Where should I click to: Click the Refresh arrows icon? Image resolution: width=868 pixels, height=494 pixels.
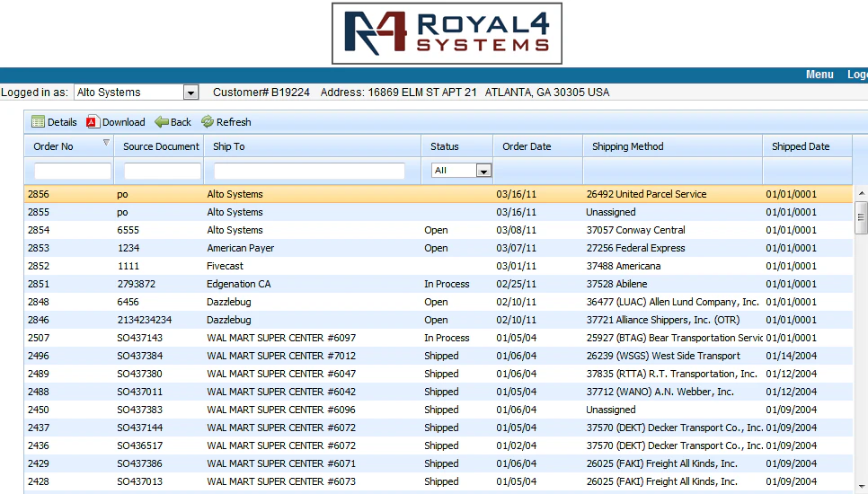tap(207, 121)
